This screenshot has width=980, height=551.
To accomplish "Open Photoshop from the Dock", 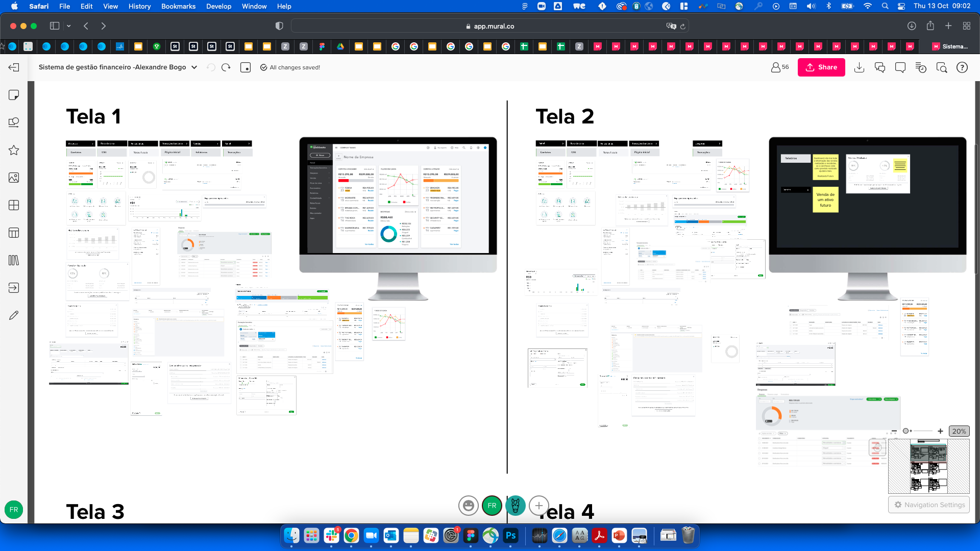I will (x=510, y=535).
